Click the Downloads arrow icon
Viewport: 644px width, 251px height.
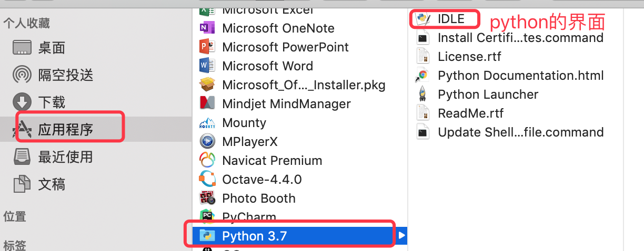coord(22,102)
